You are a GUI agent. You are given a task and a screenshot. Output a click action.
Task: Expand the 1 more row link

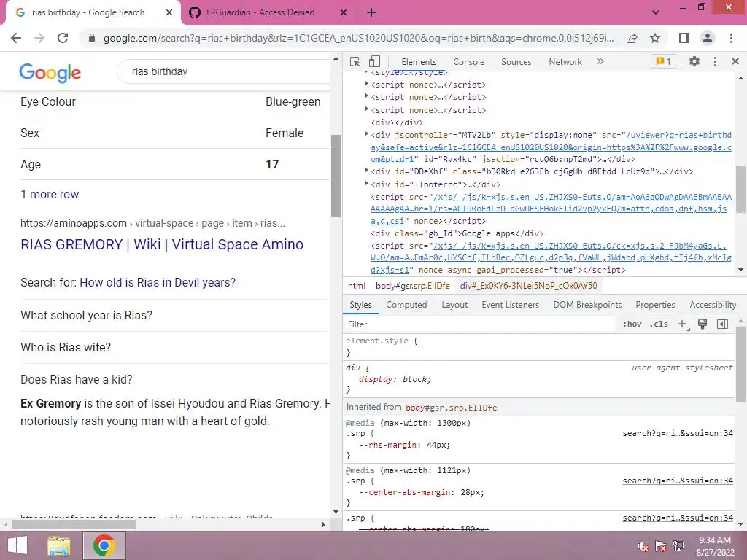click(x=50, y=194)
